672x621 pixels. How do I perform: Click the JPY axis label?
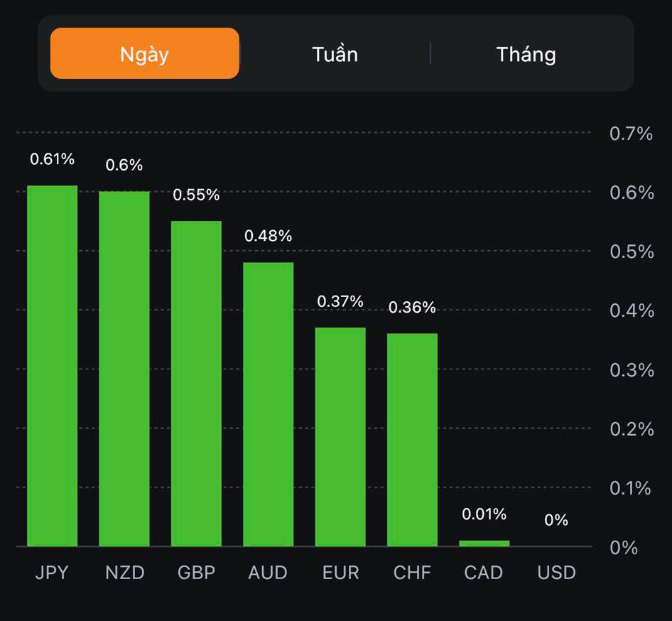coord(52,573)
